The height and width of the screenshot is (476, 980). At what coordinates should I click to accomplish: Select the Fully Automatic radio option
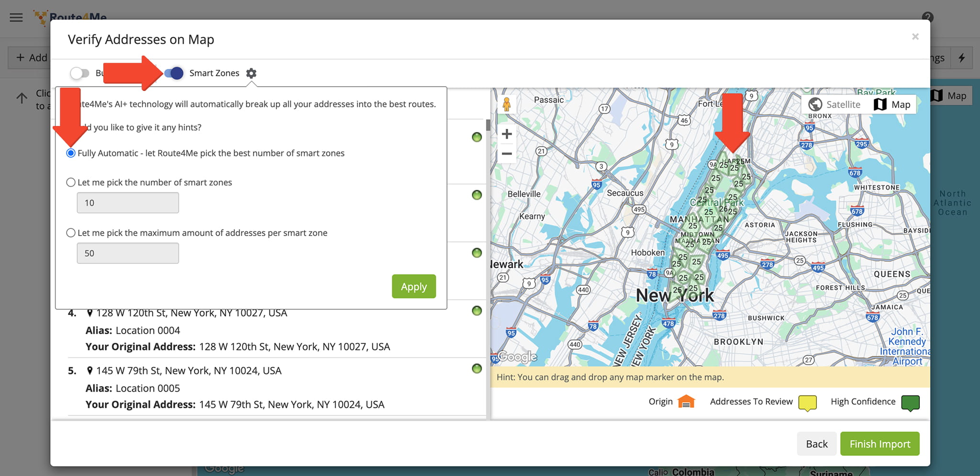(71, 153)
